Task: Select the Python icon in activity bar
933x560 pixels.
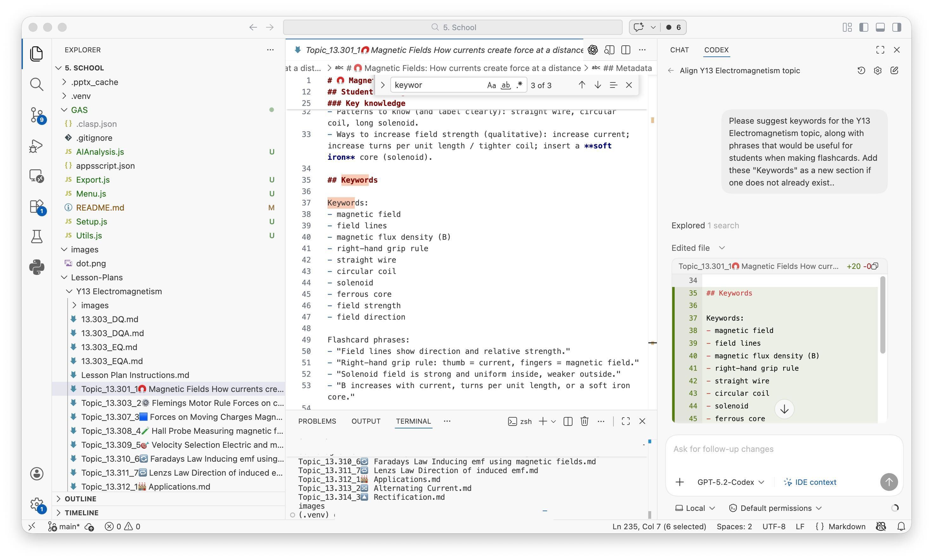Action: tap(36, 268)
